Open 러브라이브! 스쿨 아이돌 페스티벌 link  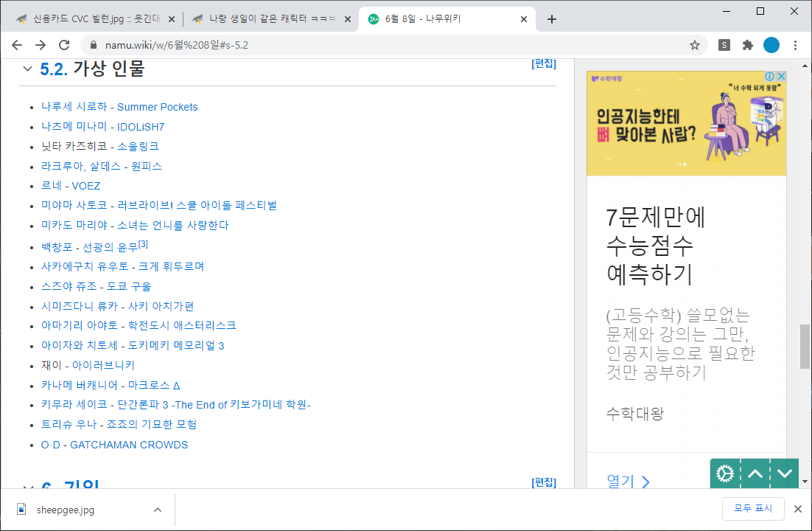point(197,205)
